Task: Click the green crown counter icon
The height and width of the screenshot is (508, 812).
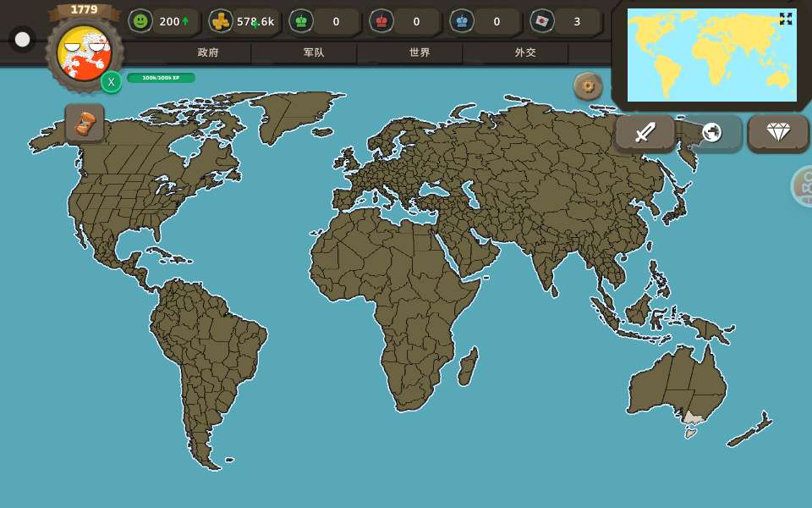Action: point(301,21)
